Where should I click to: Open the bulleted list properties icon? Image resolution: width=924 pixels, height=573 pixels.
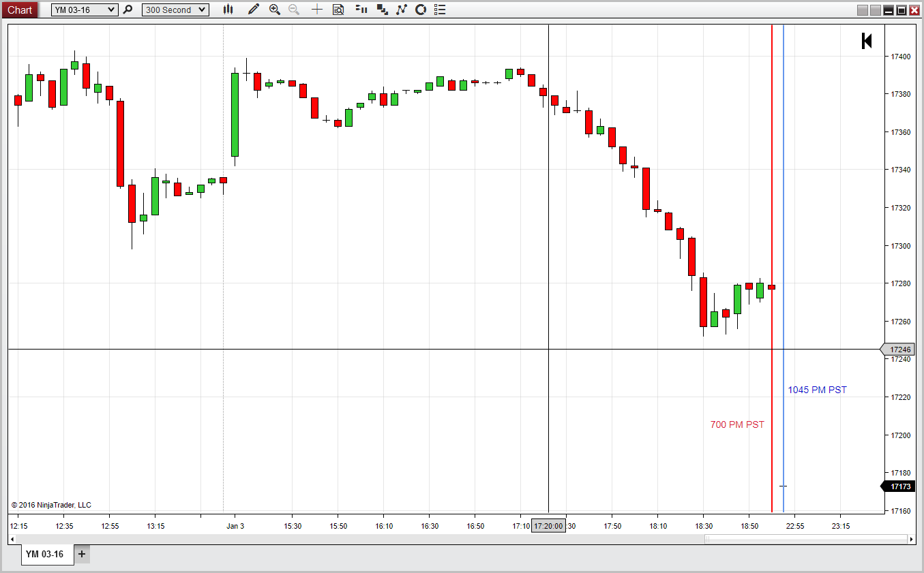tap(440, 10)
